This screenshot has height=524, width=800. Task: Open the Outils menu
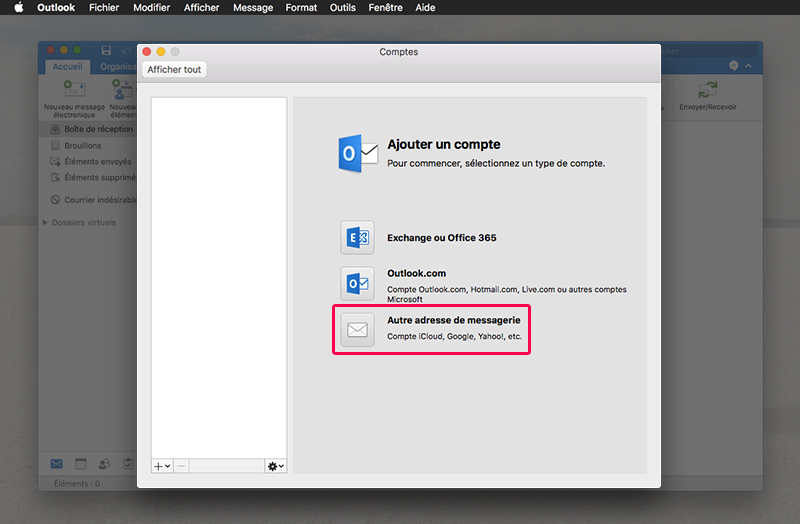tap(342, 8)
